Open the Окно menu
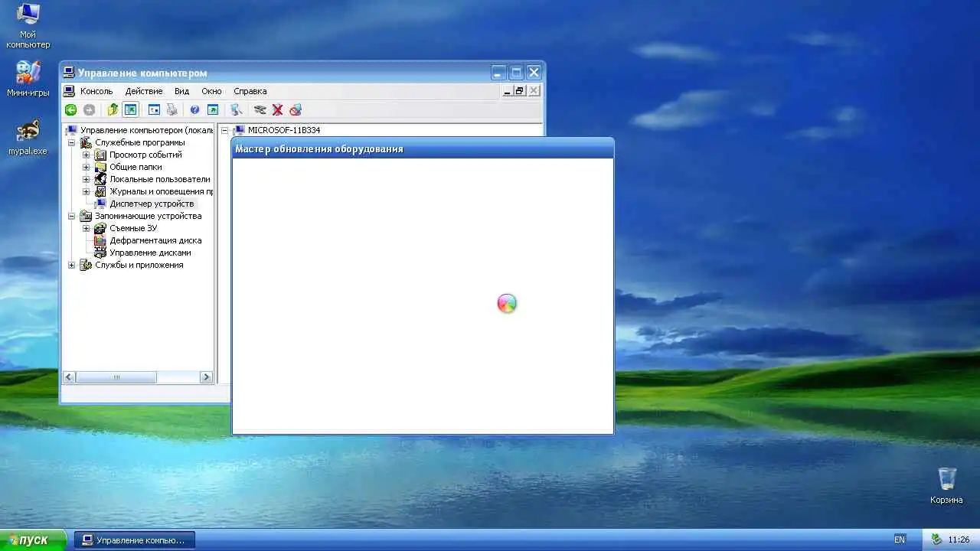 click(211, 91)
